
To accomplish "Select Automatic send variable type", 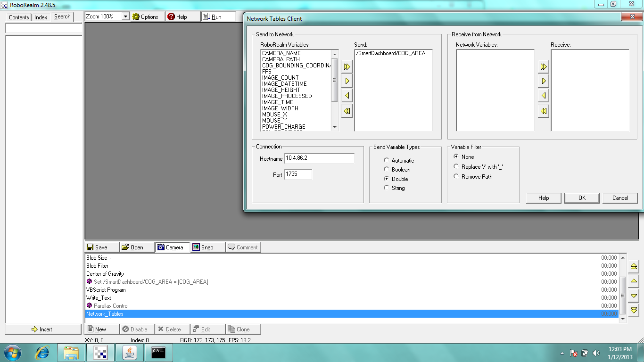I will click(387, 161).
